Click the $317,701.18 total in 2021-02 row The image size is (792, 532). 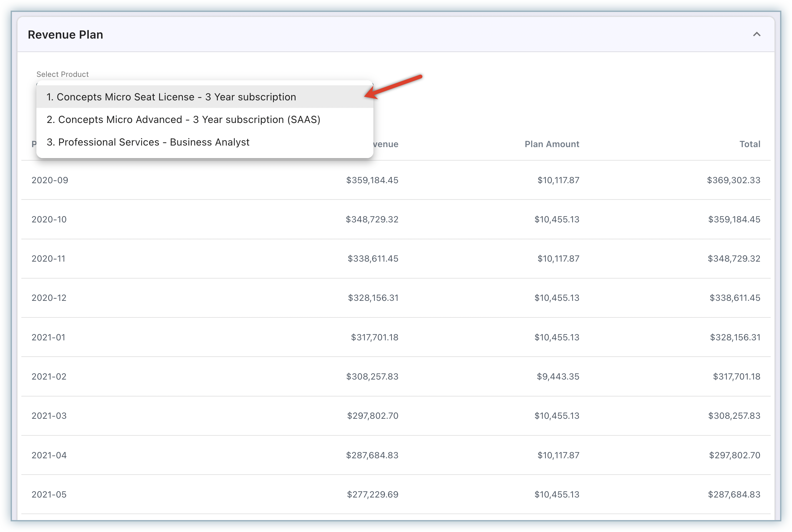736,377
